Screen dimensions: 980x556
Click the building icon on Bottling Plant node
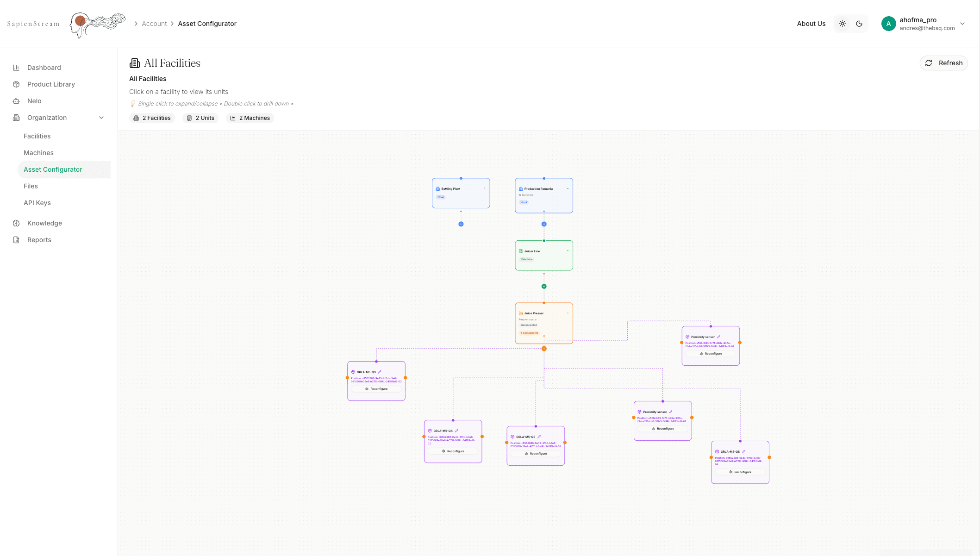point(437,188)
